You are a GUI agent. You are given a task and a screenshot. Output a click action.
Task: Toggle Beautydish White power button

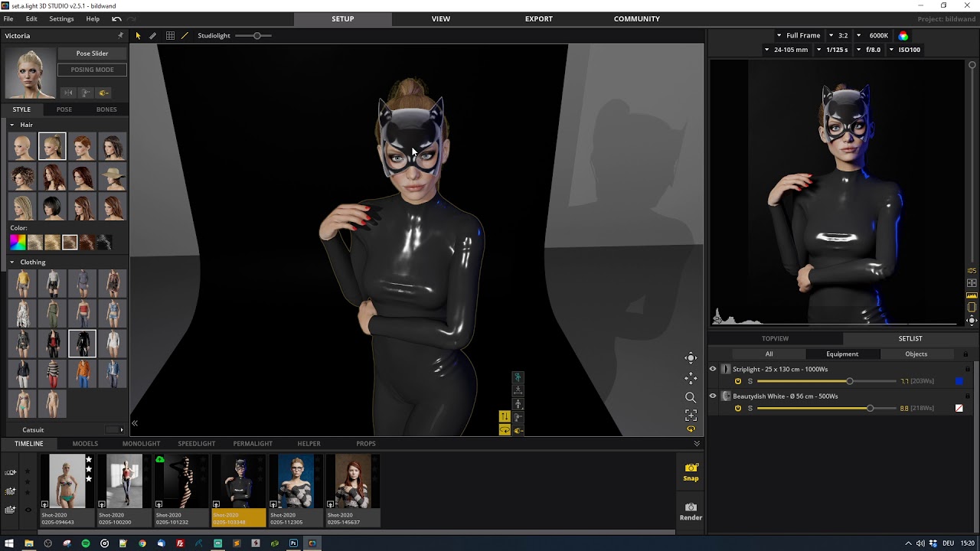(x=738, y=408)
